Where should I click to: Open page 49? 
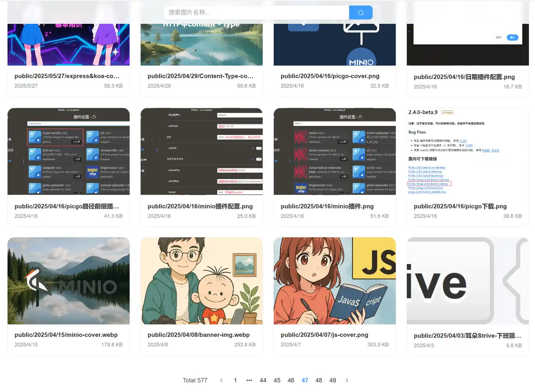(332, 380)
